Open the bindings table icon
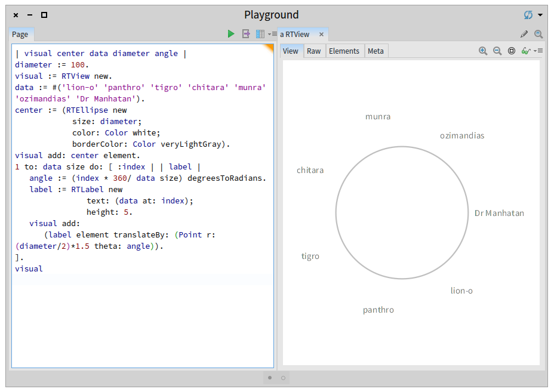 [x=260, y=34]
